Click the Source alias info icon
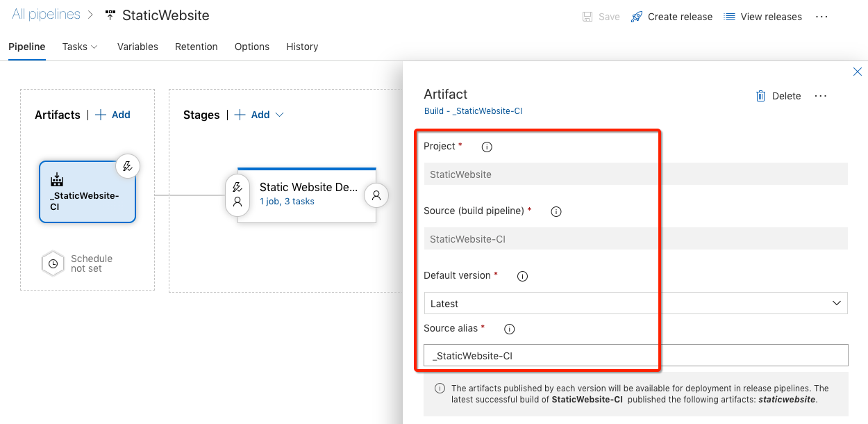 click(509, 329)
